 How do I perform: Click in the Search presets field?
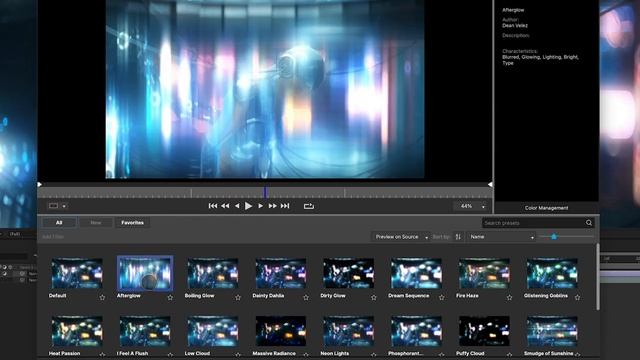(533, 223)
